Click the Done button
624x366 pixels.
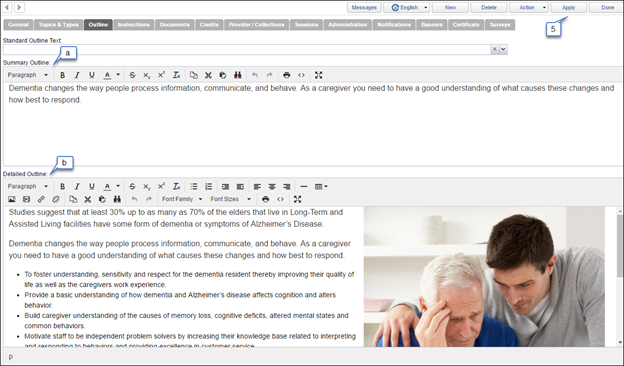[x=607, y=8]
